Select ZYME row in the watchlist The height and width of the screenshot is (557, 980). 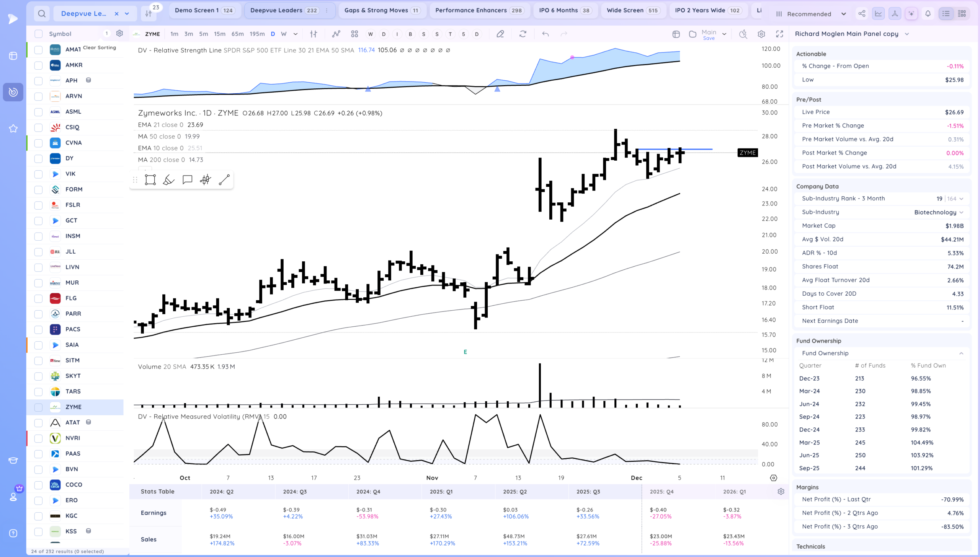73,407
